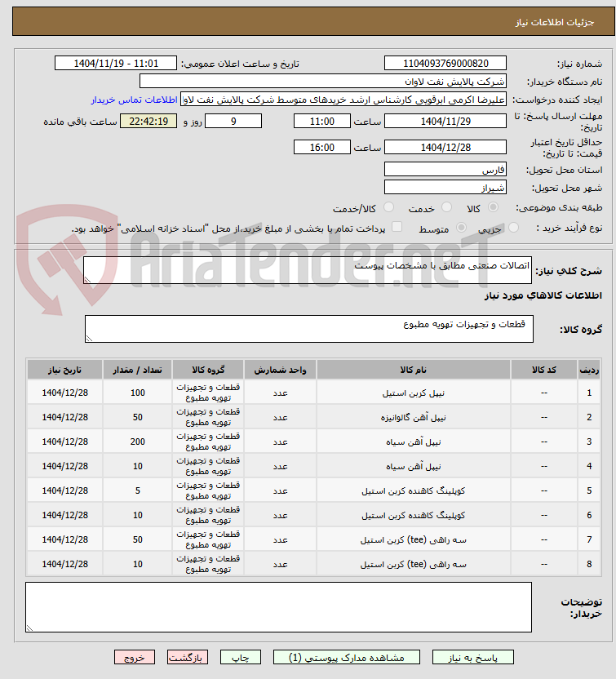Select the جزیی purchase type radio
Image resolution: width=616 pixels, height=679 pixels.
click(513, 228)
